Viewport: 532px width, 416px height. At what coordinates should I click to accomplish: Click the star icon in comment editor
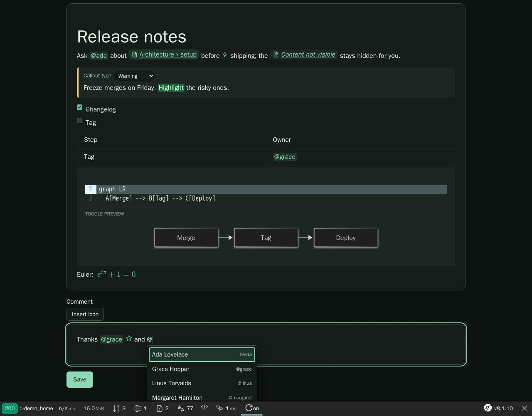pos(129,339)
